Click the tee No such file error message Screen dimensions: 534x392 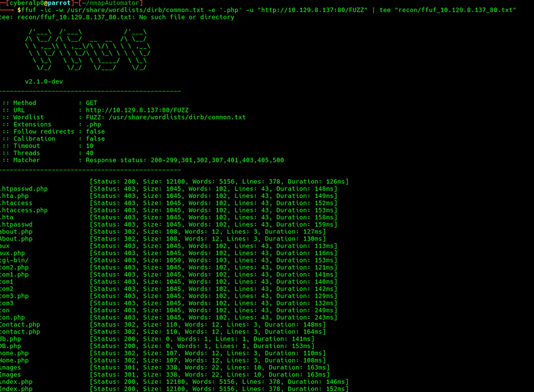117,17
